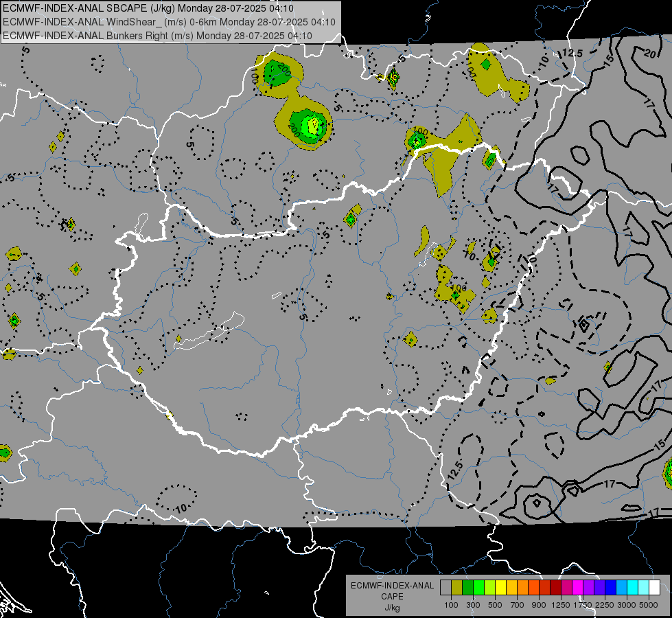Viewport: 672px width, 618px height.
Task: Click the J/kg unit label in the legend
Action: click(x=392, y=608)
